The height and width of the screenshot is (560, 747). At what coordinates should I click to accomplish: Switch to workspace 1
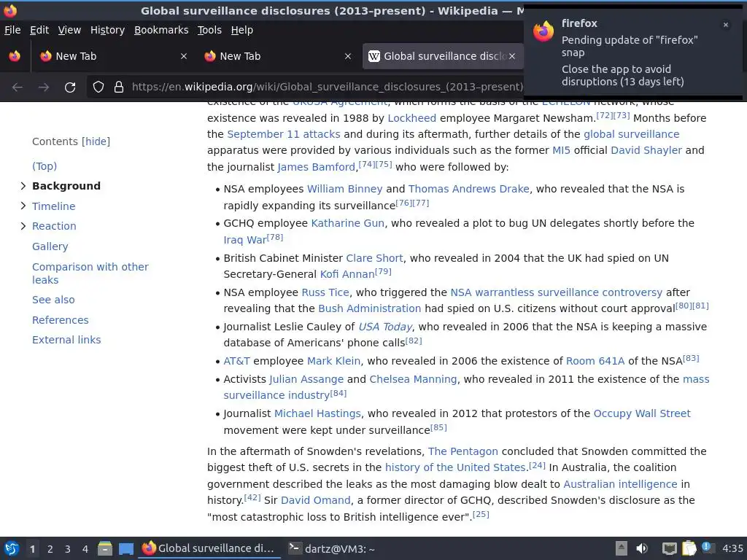[32, 549]
